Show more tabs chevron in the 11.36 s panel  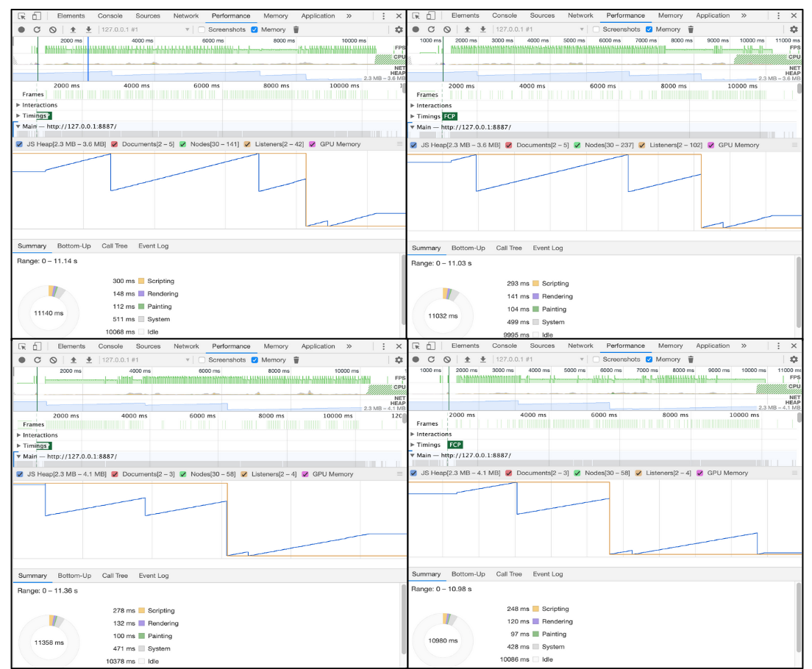pyautogui.click(x=349, y=346)
